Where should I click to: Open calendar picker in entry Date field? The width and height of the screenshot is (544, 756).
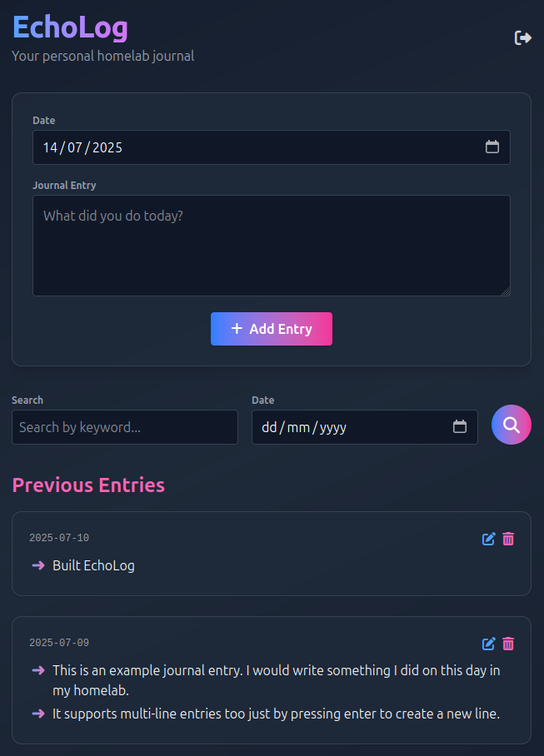[492, 147]
